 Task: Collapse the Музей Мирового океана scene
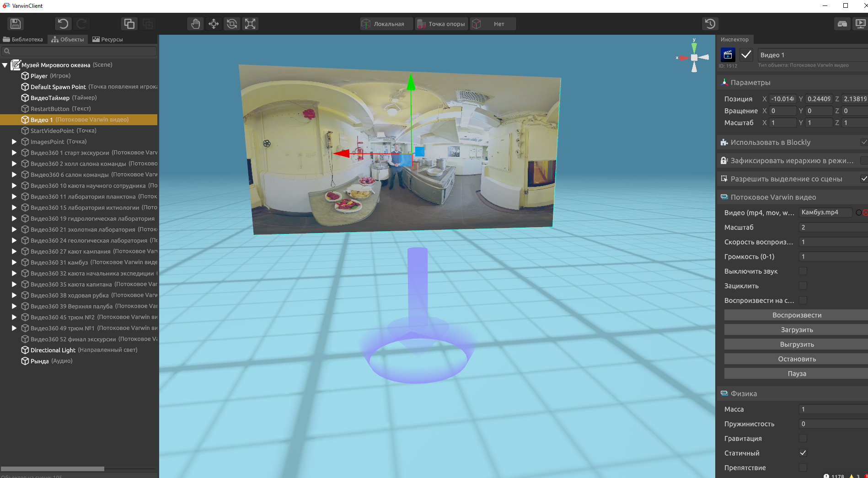click(5, 65)
